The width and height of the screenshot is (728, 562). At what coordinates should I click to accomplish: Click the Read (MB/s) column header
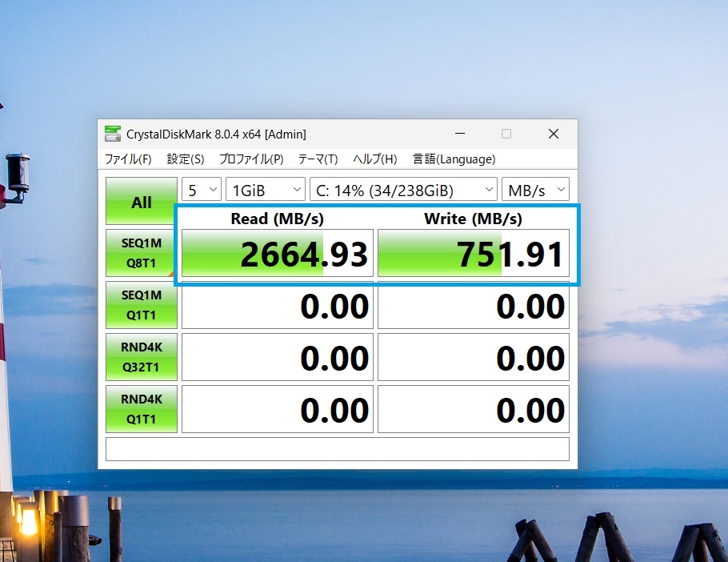click(x=277, y=219)
